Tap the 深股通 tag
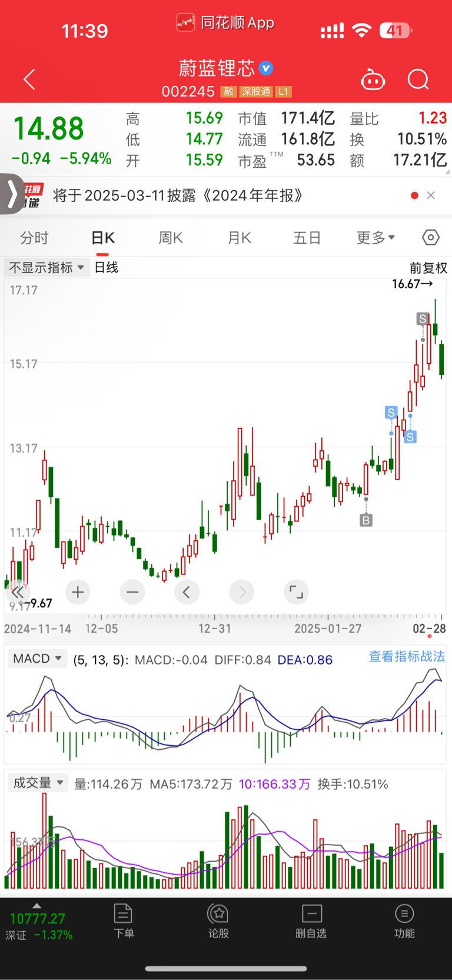Viewport: 452px width, 980px height. [256, 92]
